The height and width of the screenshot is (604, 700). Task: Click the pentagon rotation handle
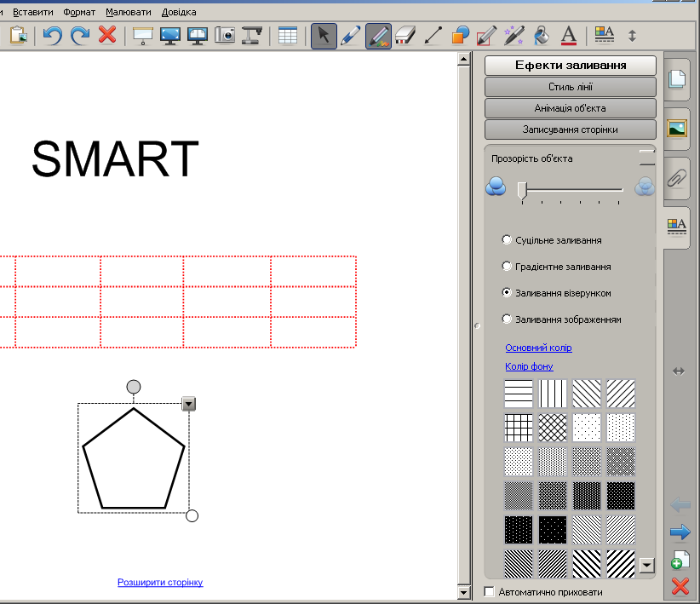(134, 387)
